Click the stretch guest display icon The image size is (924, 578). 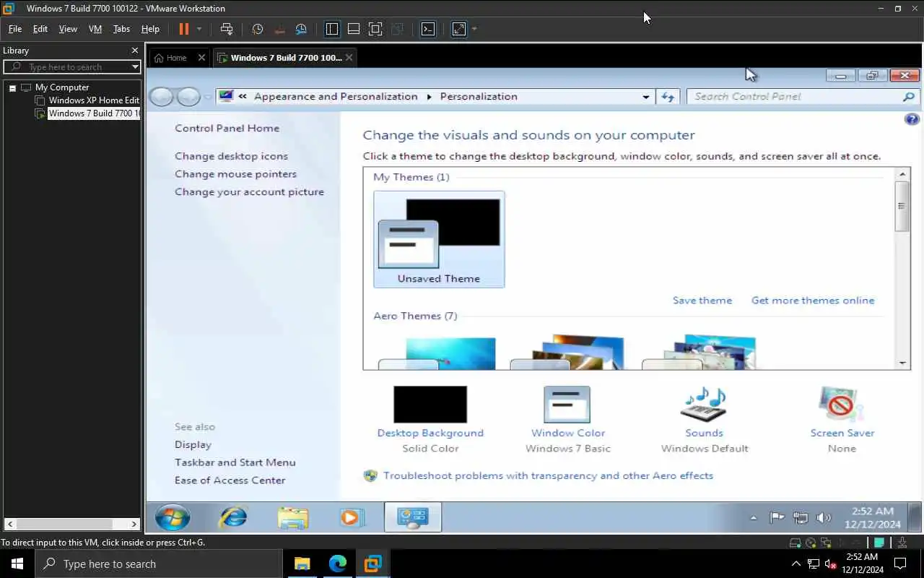[x=459, y=29]
